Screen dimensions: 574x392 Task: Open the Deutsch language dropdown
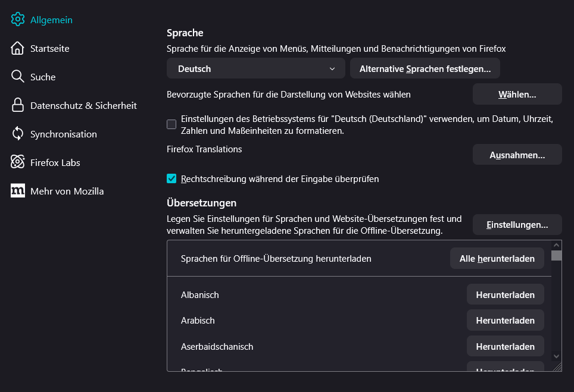click(255, 68)
